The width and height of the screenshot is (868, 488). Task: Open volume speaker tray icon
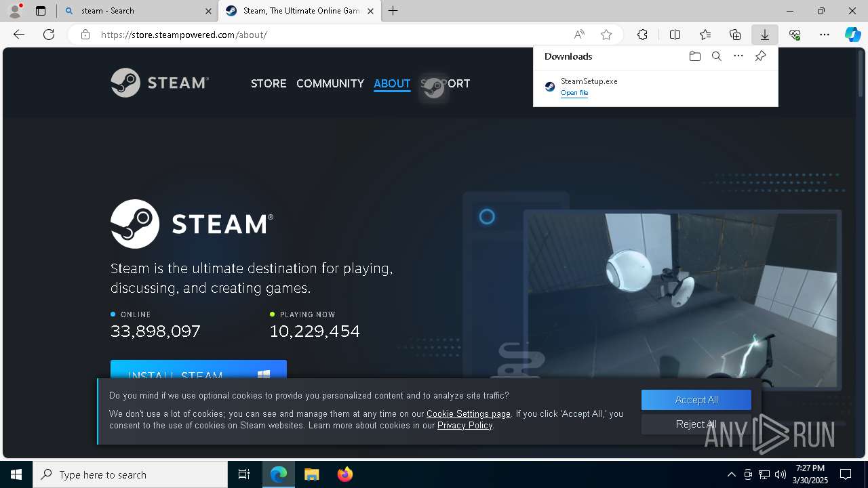pos(781,474)
